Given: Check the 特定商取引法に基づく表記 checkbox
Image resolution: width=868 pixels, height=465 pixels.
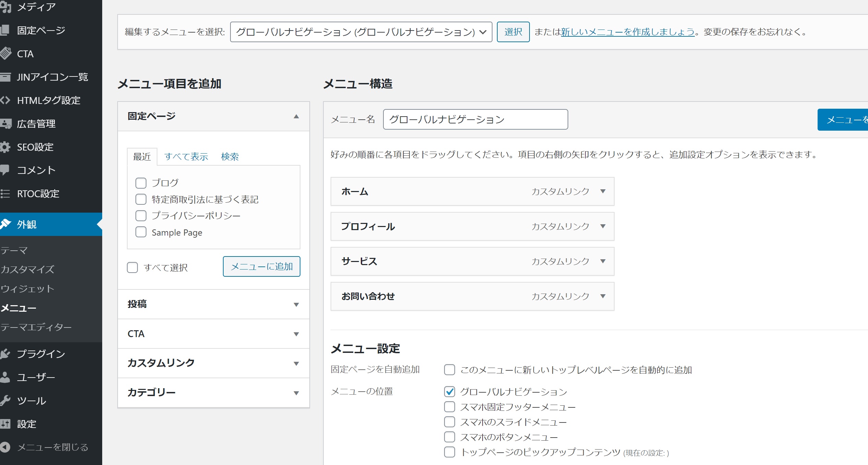Looking at the screenshot, I should coord(141,199).
